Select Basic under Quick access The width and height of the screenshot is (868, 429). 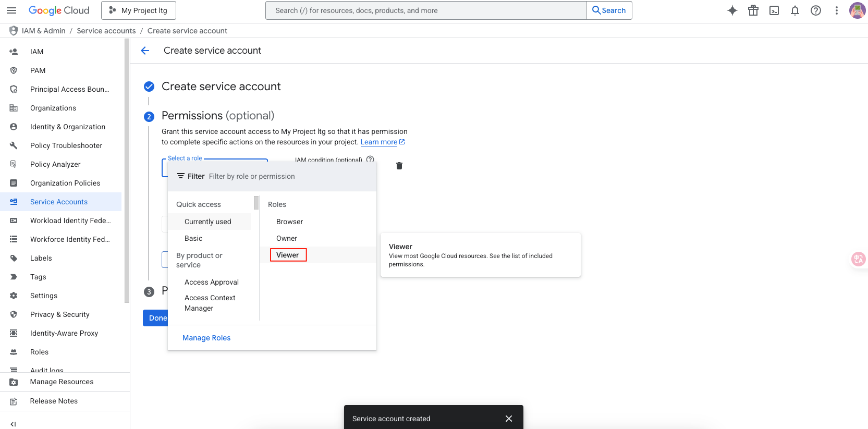[x=193, y=238]
